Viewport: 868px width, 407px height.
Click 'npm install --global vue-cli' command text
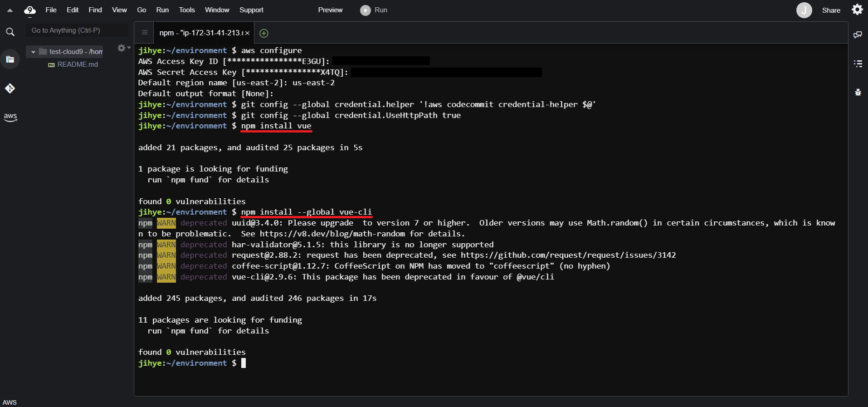pos(307,212)
